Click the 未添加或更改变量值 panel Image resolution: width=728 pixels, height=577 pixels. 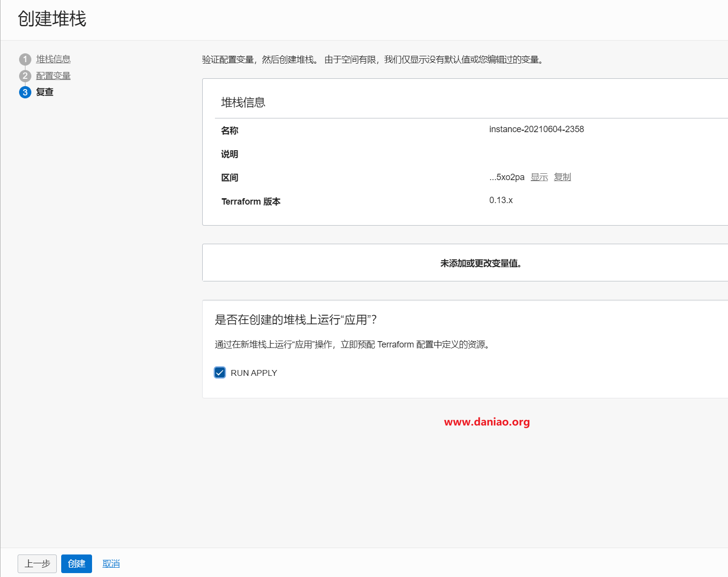[481, 263]
